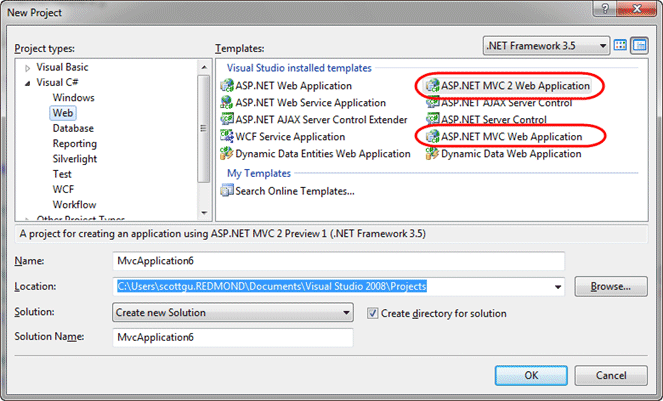The image size is (663, 401).
Task: Select the Workflow project type
Action: pyautogui.click(x=74, y=205)
